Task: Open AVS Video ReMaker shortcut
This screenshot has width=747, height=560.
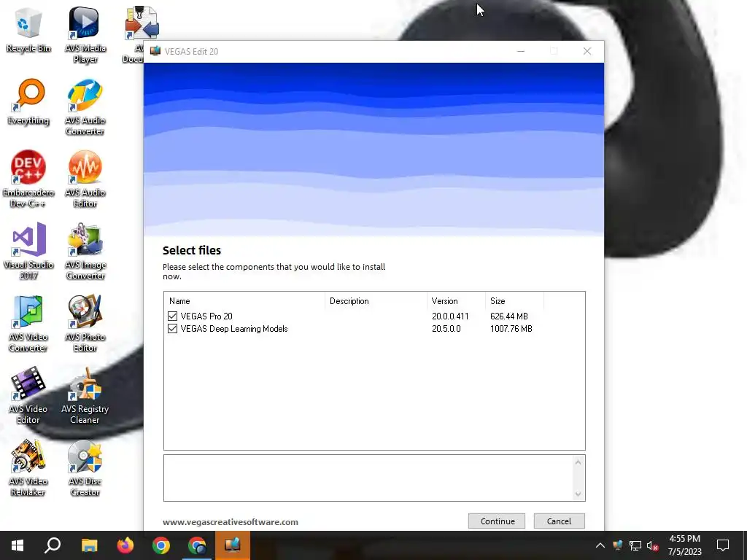Action: coord(28,468)
